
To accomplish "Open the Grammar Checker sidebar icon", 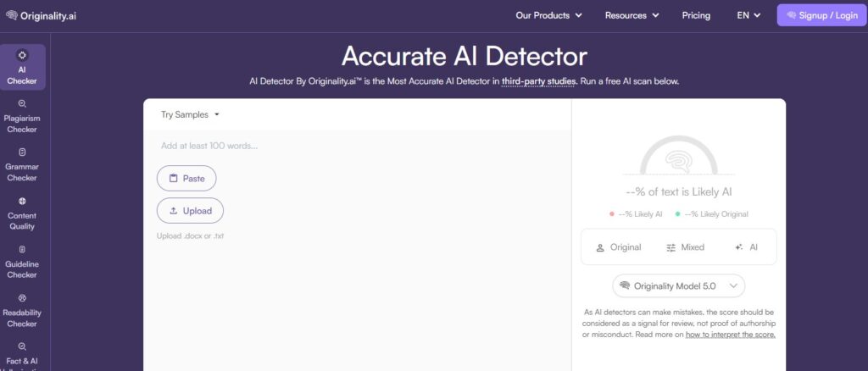I will [22, 152].
